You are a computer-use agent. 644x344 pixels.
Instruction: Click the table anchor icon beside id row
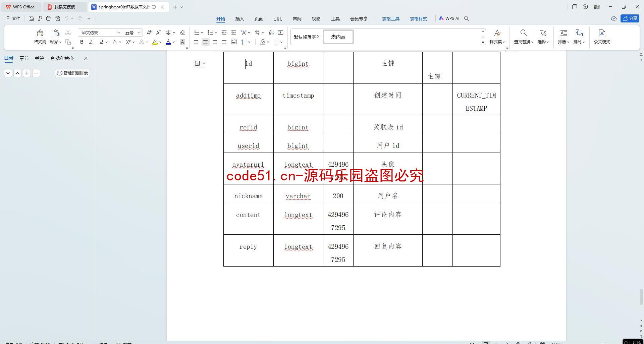(x=198, y=64)
